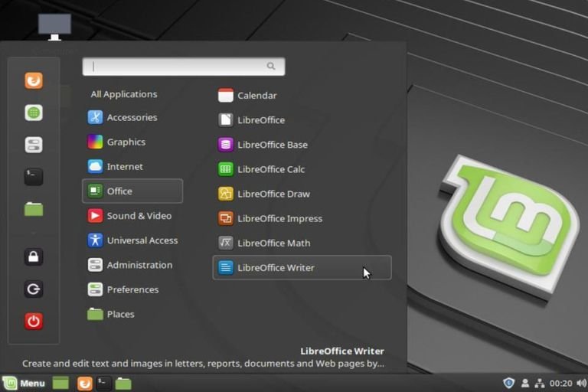Open Files from the bottom panel
This screenshot has height=392, width=588.
tap(123, 384)
